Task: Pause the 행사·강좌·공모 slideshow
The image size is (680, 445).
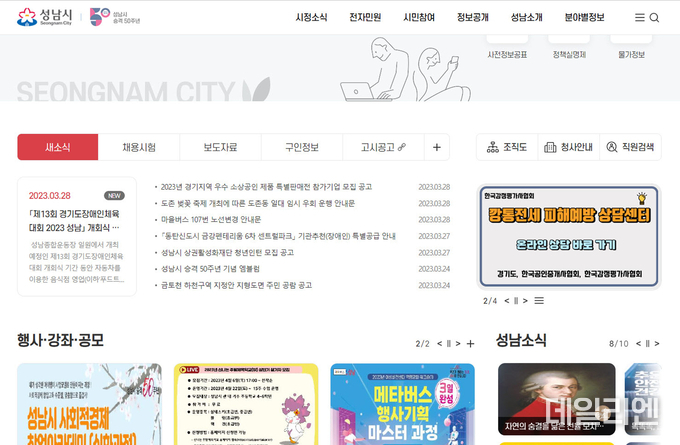Action: point(448,344)
